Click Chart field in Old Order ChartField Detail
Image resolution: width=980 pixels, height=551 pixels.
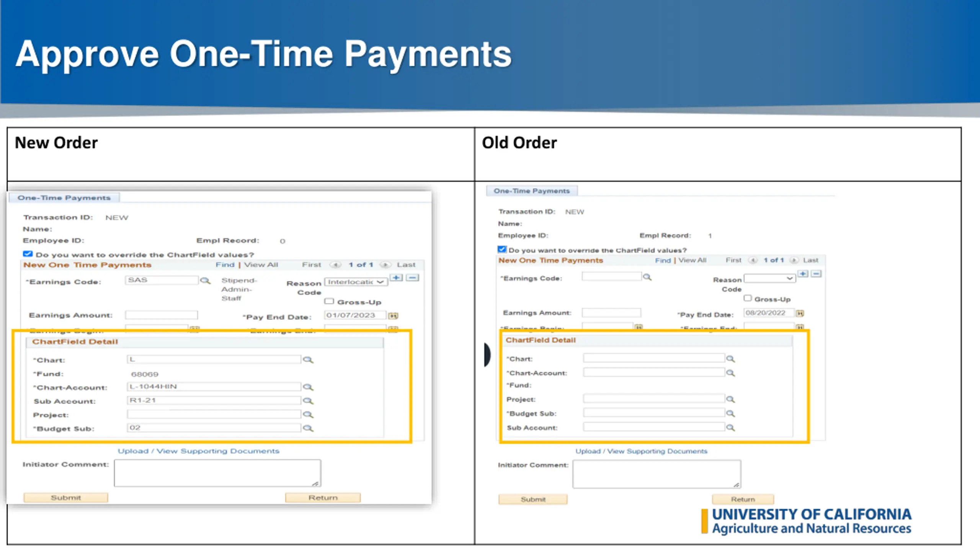coord(654,358)
